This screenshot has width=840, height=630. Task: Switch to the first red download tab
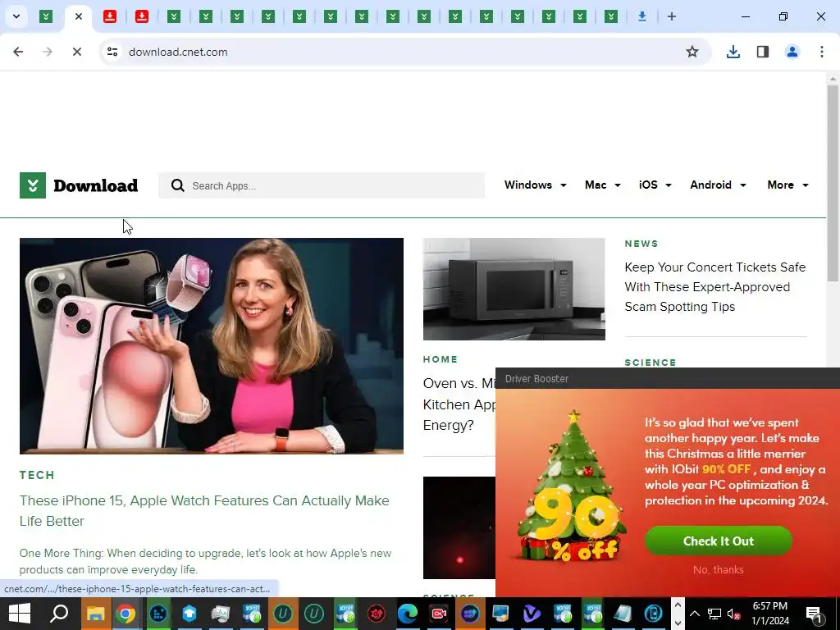point(110,16)
